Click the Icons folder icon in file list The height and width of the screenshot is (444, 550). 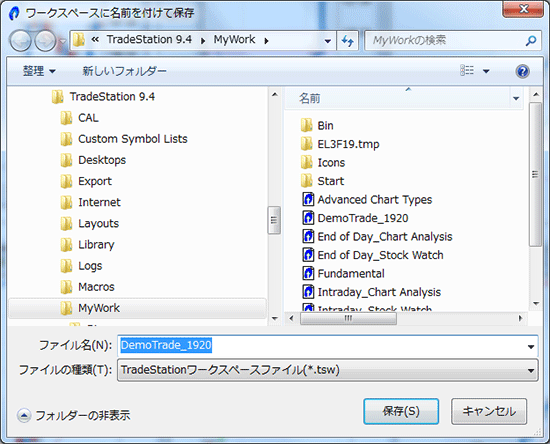pos(307,162)
